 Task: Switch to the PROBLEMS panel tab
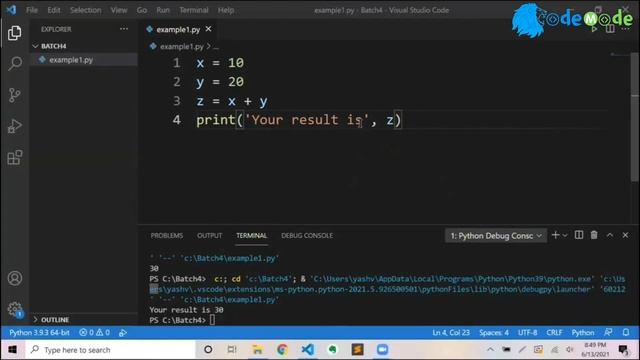click(167, 236)
